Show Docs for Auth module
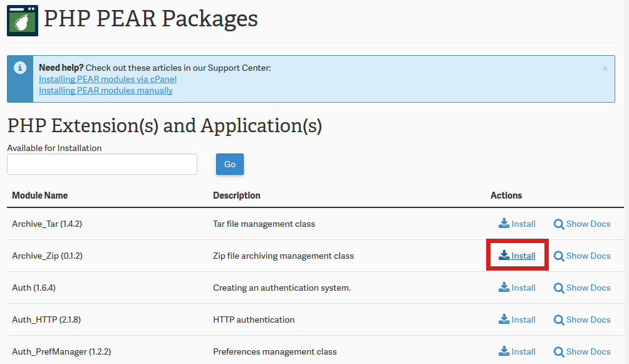629x364 pixels. pyautogui.click(x=582, y=288)
